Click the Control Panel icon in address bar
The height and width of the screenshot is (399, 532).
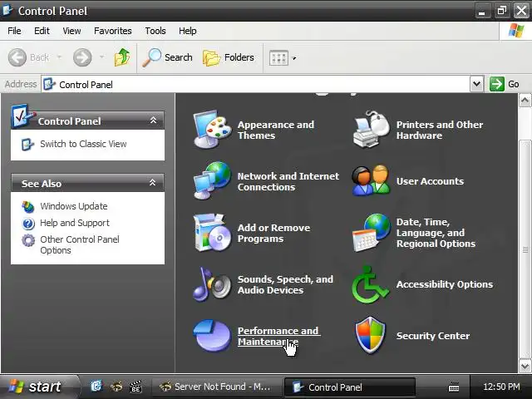49,84
